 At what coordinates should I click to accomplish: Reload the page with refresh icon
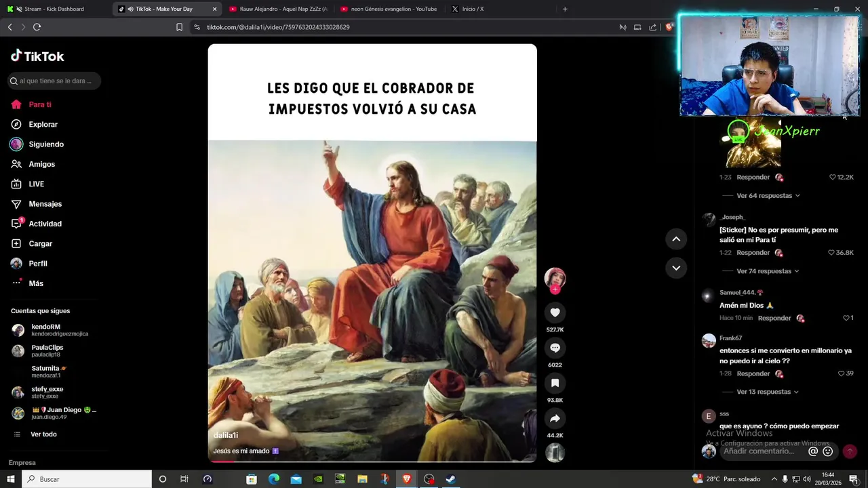coord(37,27)
